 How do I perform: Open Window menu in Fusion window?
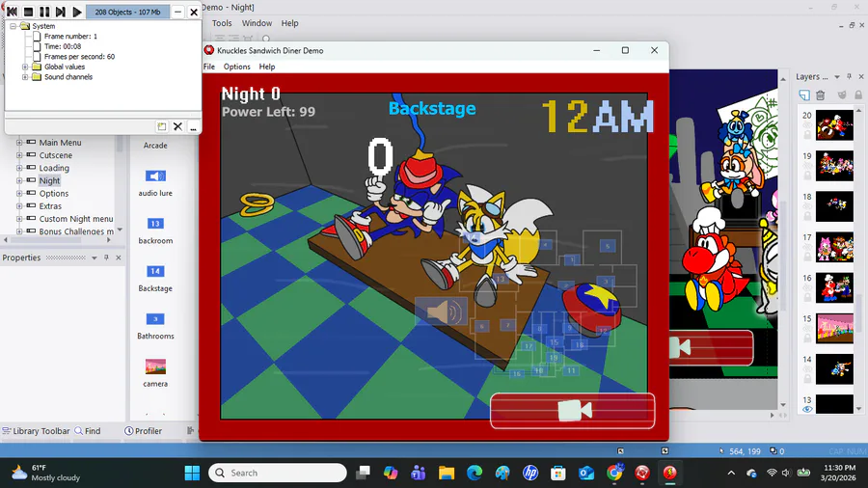click(257, 23)
